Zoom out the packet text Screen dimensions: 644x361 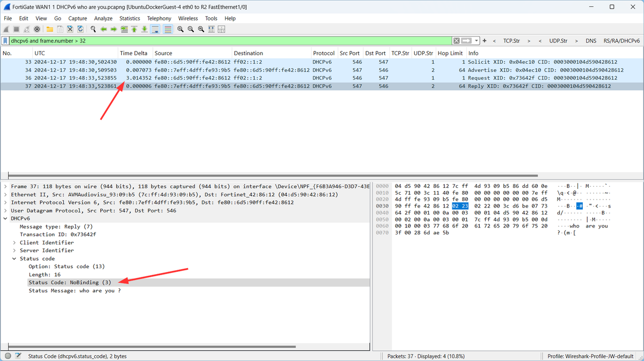point(191,29)
